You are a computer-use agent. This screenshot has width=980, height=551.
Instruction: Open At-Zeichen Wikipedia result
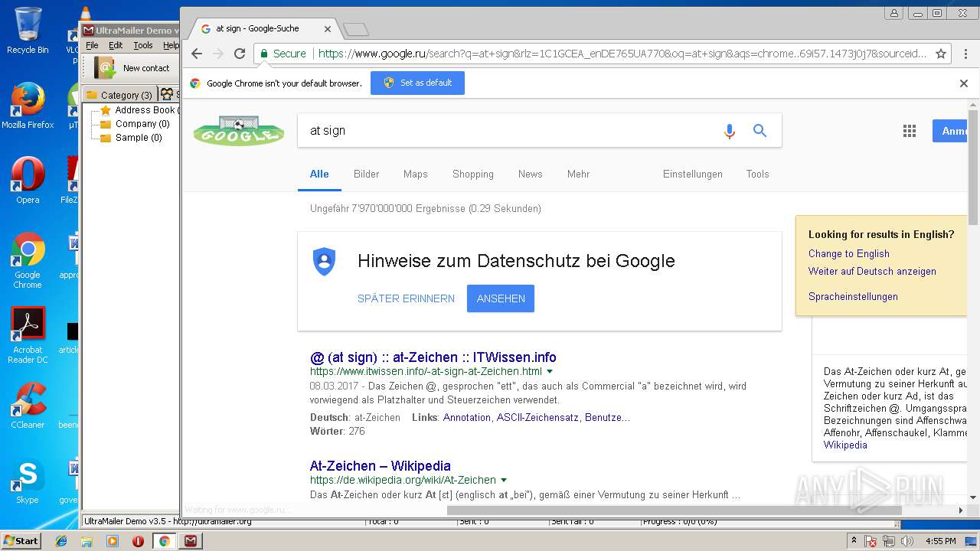click(x=381, y=466)
